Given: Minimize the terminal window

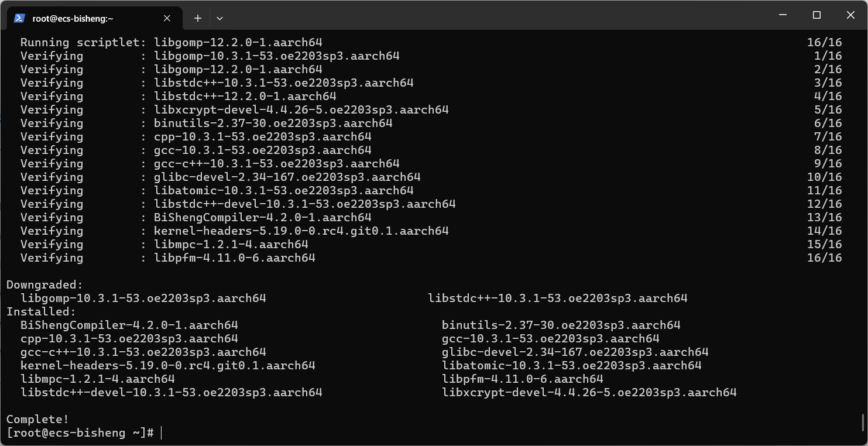Looking at the screenshot, I should [783, 15].
